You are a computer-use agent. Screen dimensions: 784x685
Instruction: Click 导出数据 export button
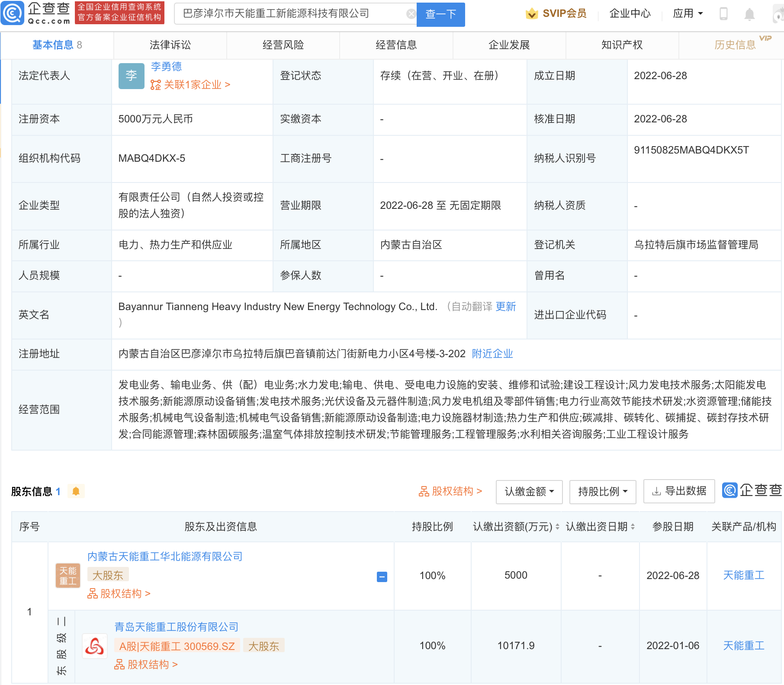click(x=679, y=491)
